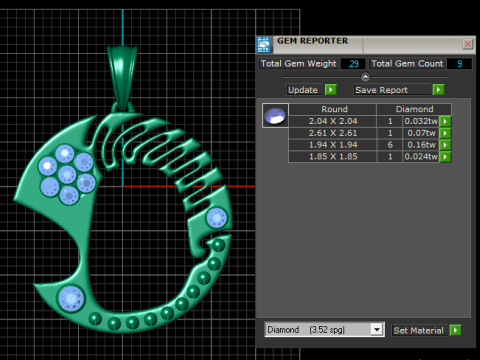The image size is (480, 360).
Task: Click the 0.032tw weight cell
Action: (x=421, y=121)
